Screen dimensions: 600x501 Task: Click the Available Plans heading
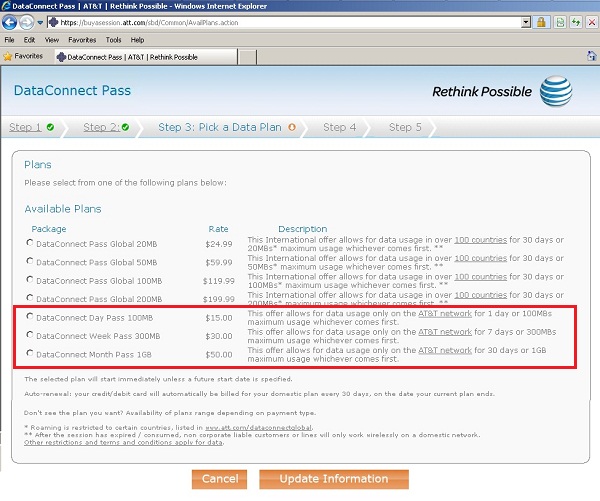point(63,209)
